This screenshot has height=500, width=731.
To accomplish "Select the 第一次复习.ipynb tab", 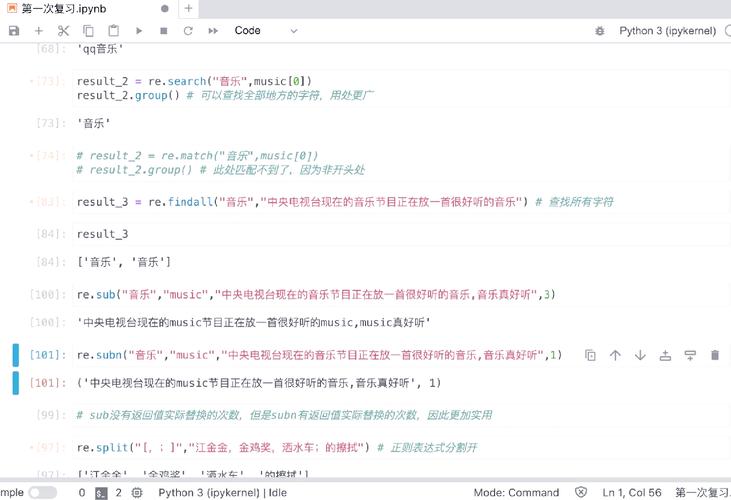I will coord(89,9).
